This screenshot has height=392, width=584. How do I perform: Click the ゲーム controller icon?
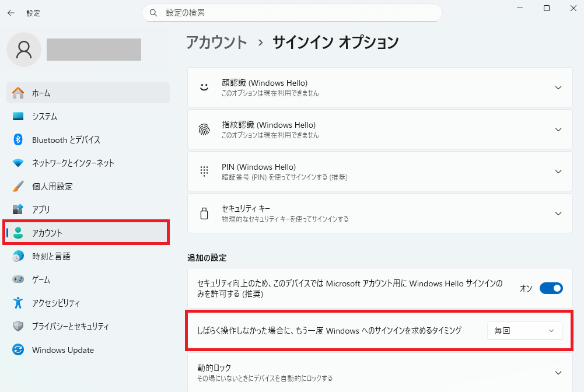point(18,279)
